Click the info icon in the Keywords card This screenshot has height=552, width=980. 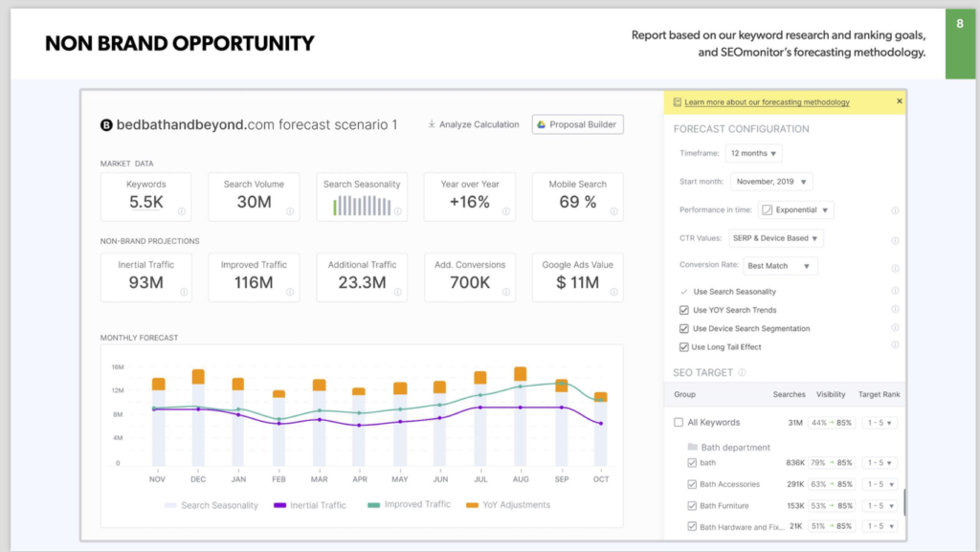(182, 211)
